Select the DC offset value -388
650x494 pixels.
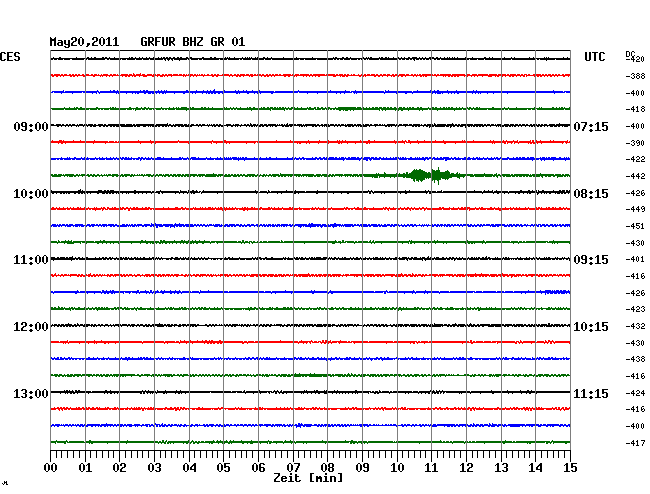point(635,76)
